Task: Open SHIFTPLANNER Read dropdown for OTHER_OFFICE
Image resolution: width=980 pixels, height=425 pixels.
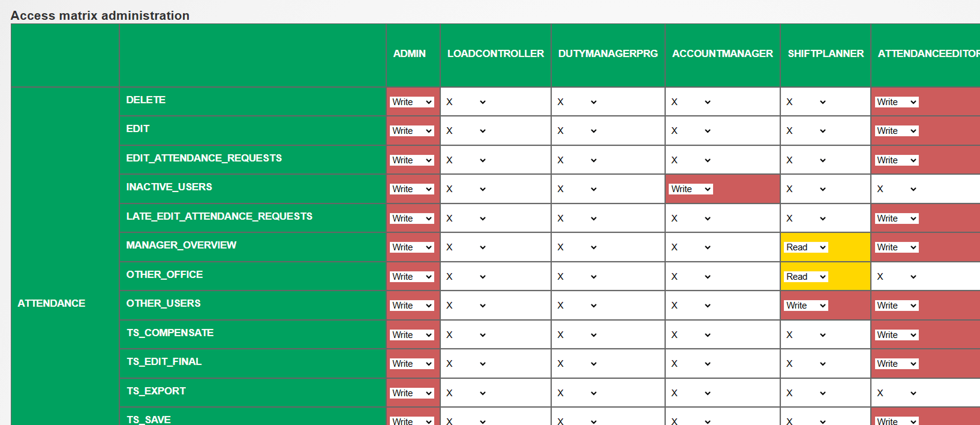Action: pos(805,277)
